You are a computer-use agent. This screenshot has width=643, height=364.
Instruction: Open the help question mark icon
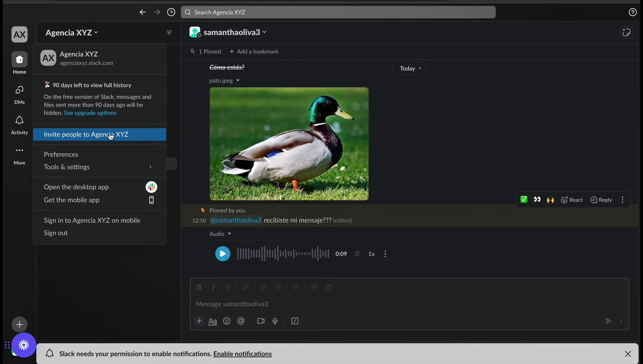[632, 12]
